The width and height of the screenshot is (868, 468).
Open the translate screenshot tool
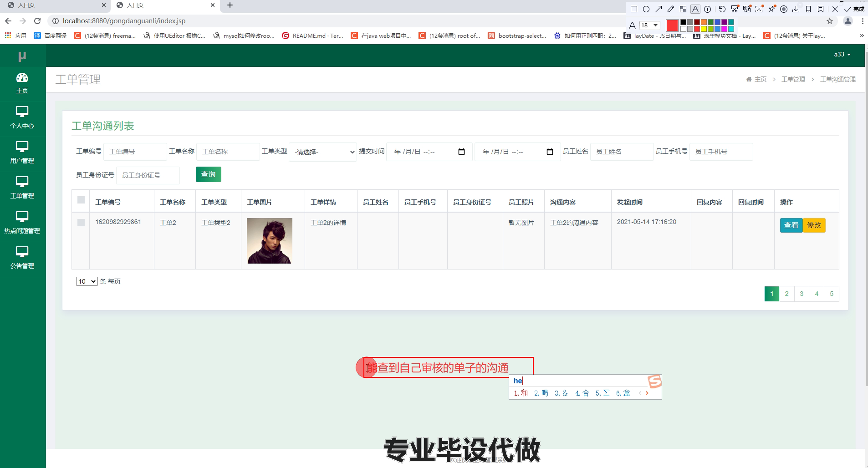747,9
